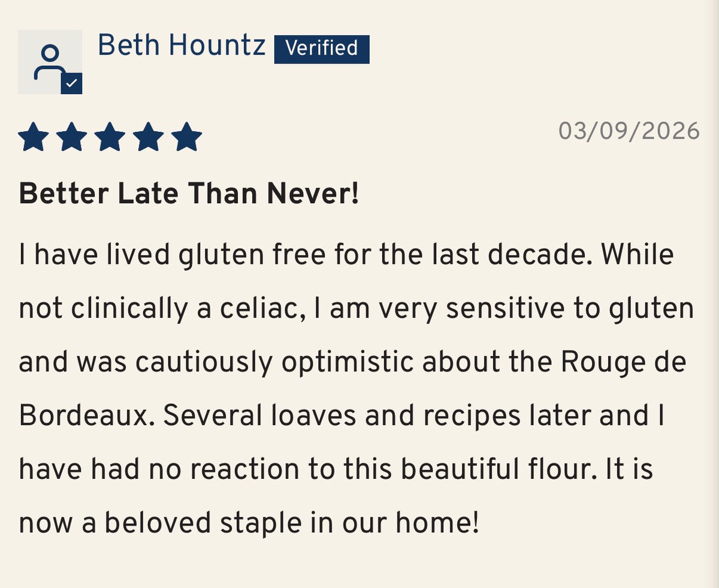This screenshot has width=719, height=588.
Task: Select the third star in the rating
Action: click(x=110, y=137)
